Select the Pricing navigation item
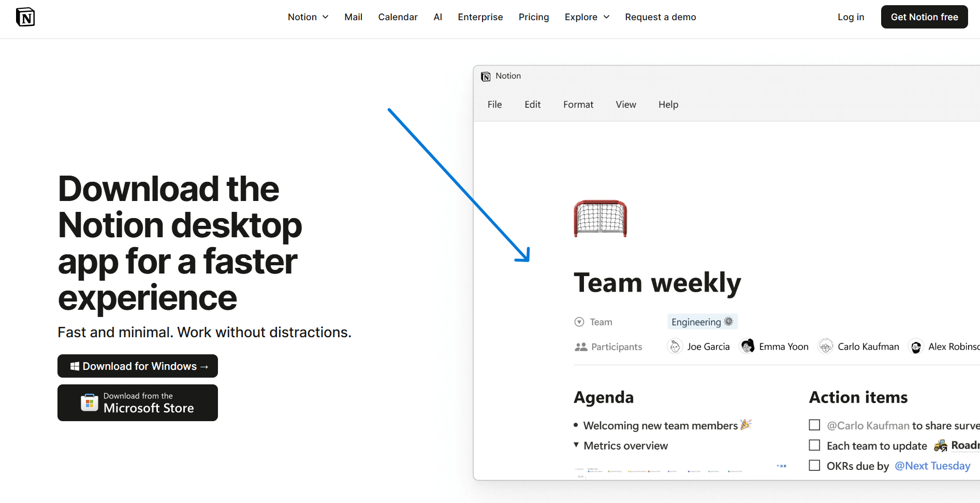980x503 pixels. (533, 17)
